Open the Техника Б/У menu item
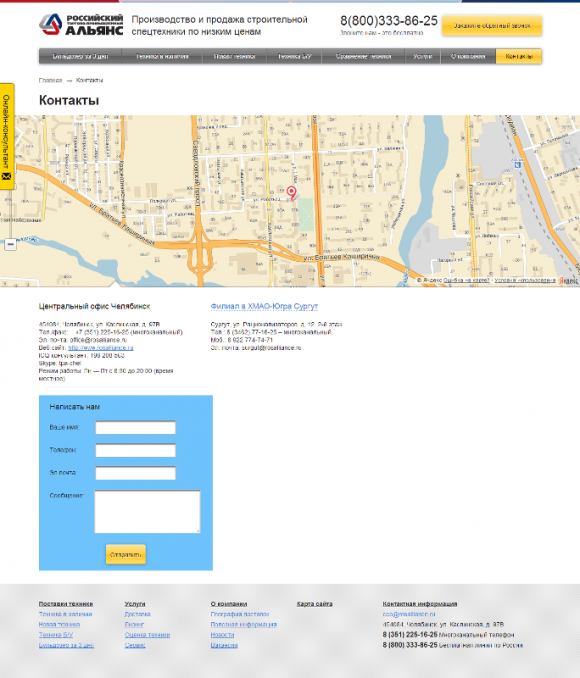 [x=294, y=56]
